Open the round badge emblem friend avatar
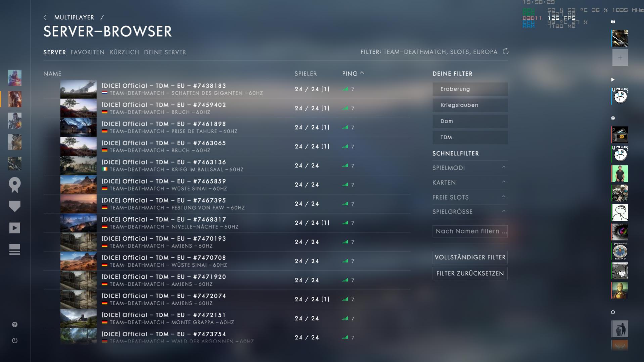644x362 pixels. pos(620,251)
